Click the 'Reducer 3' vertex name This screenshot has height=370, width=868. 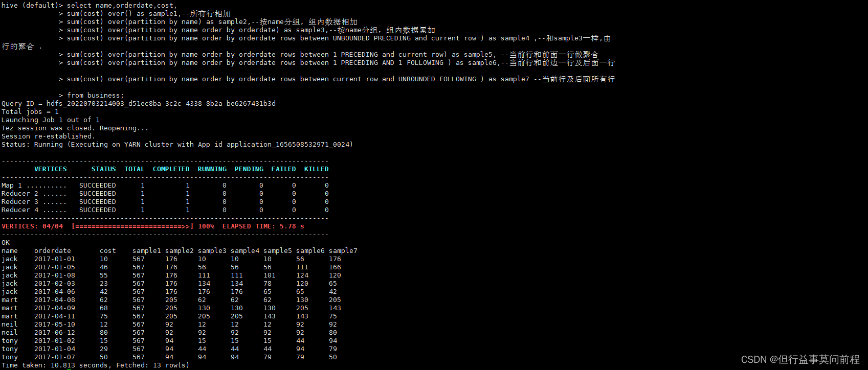pos(20,202)
